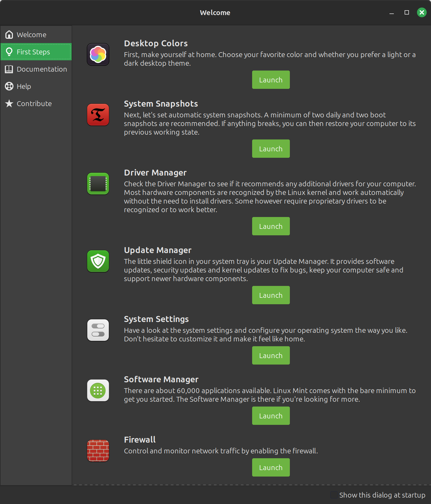Click the star icon beside Contribute
The height and width of the screenshot is (504, 431).
pyautogui.click(x=9, y=103)
